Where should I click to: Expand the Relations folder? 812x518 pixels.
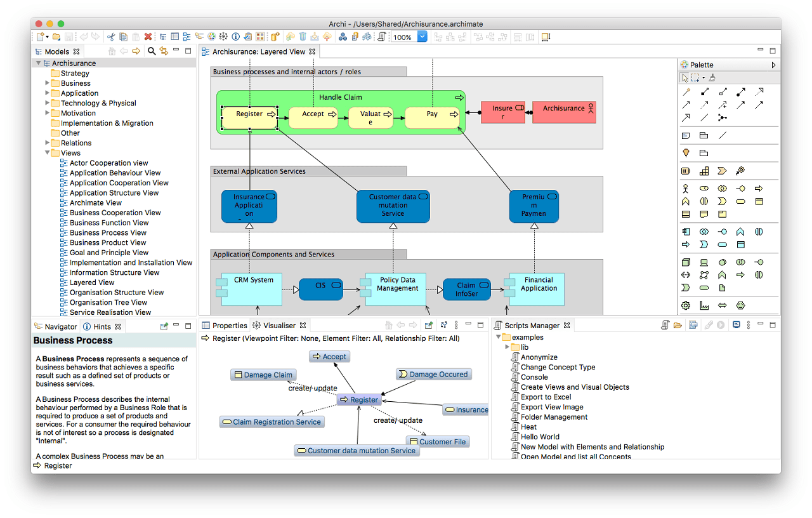point(47,143)
